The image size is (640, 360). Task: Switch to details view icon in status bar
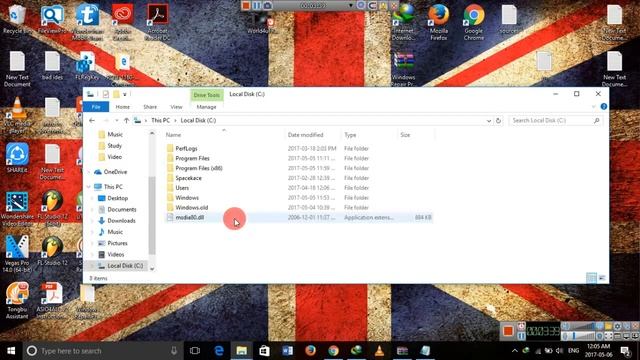pyautogui.click(x=591, y=278)
